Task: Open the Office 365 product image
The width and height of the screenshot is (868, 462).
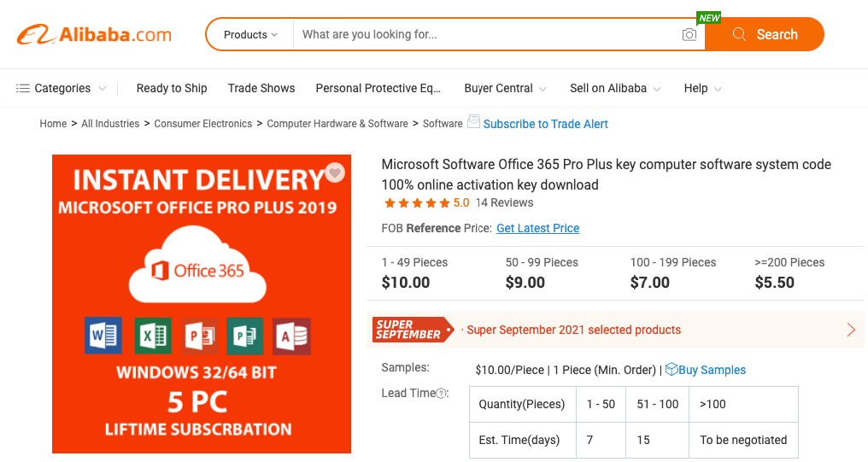Action: 202,304
